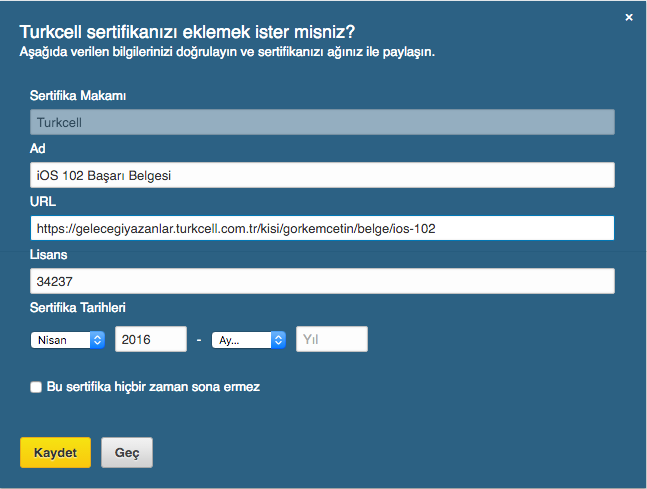The width and height of the screenshot is (647, 489).
Task: Click the 'Lisans' label text
Action: pyautogui.click(x=48, y=255)
